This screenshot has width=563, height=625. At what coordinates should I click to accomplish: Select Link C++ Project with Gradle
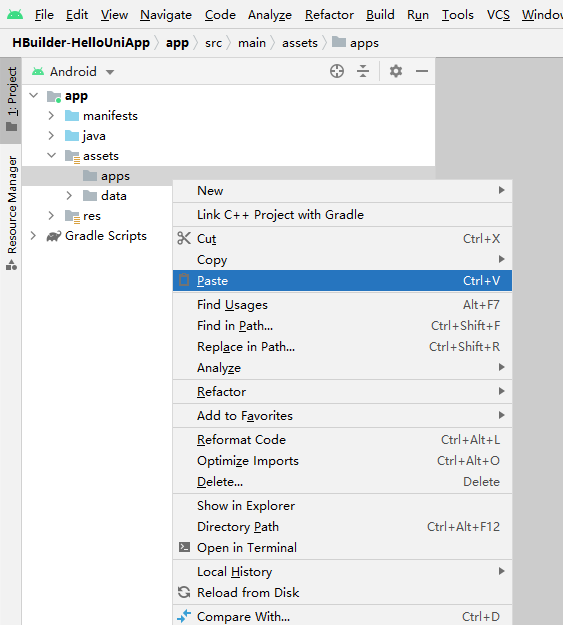click(343, 215)
